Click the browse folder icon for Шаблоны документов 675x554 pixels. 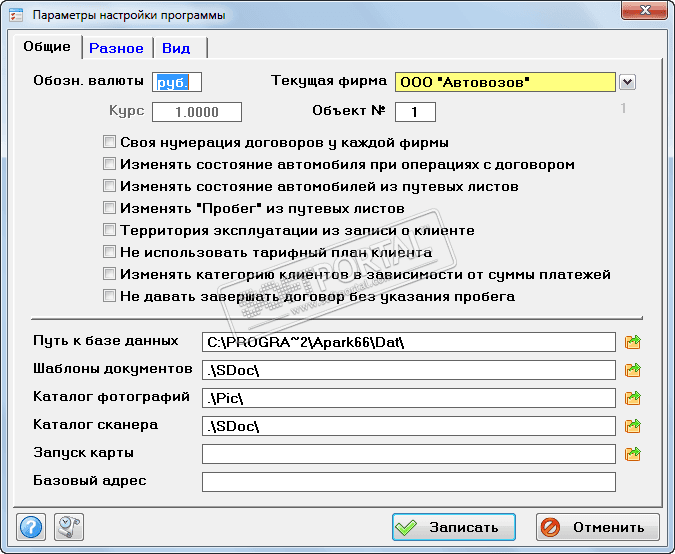[632, 370]
